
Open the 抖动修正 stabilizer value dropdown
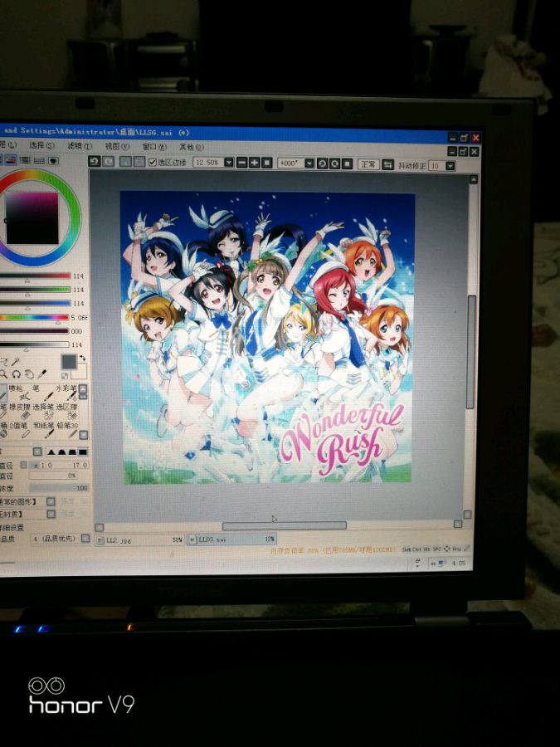tap(450, 166)
